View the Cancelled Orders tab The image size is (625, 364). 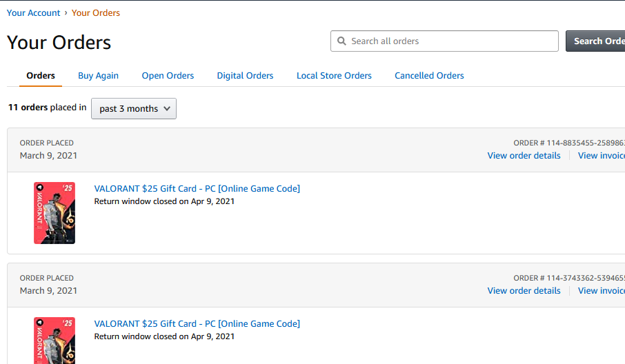coord(429,76)
